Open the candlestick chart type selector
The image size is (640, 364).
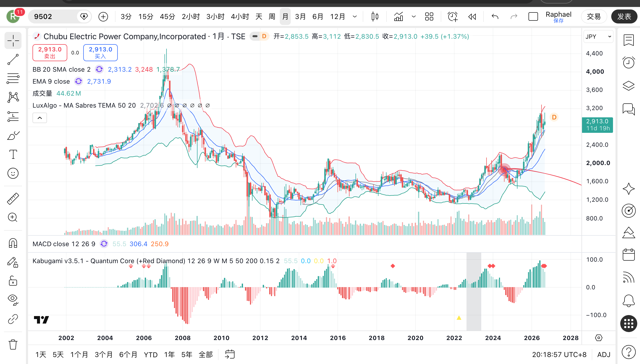375,17
